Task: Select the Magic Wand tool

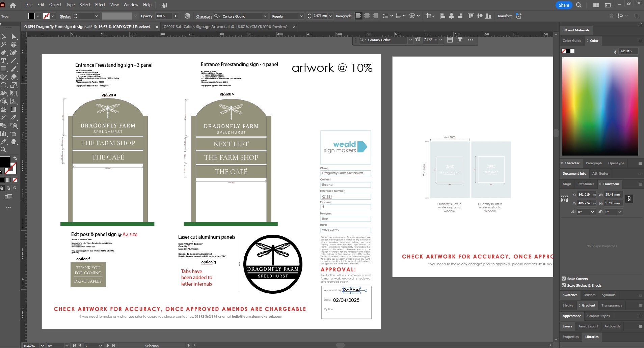Action: (x=4, y=45)
